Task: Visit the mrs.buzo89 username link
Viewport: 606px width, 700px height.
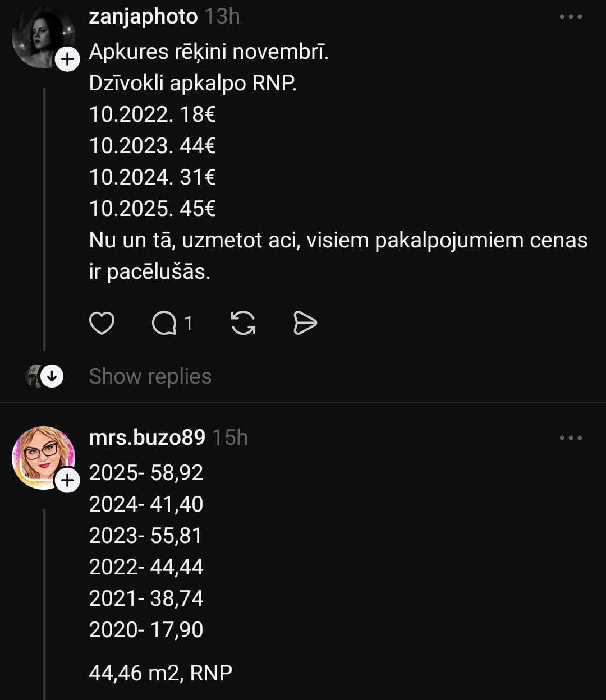Action: (x=147, y=437)
